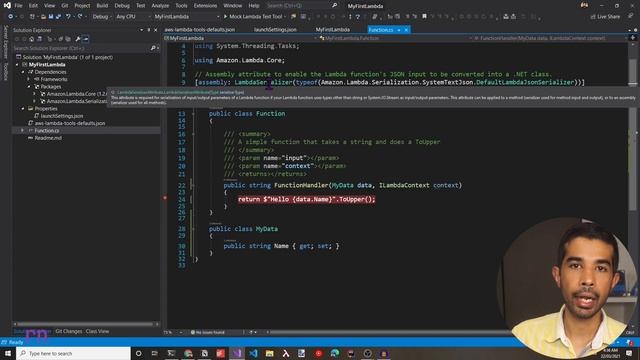Open Class View tab
640x360 pixels.
click(97, 331)
